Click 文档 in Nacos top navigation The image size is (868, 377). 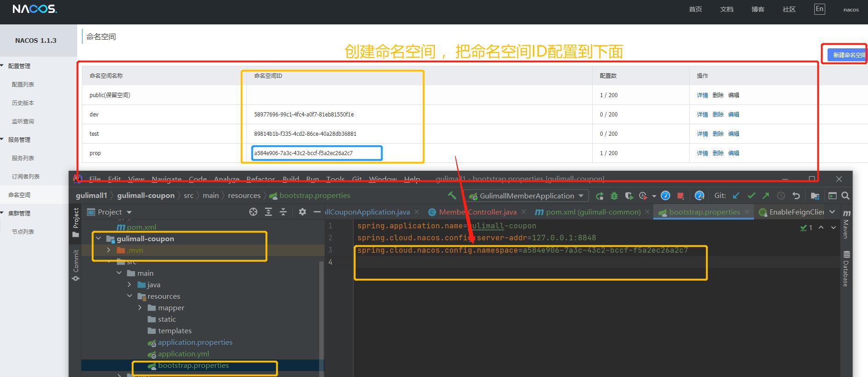[x=727, y=9]
